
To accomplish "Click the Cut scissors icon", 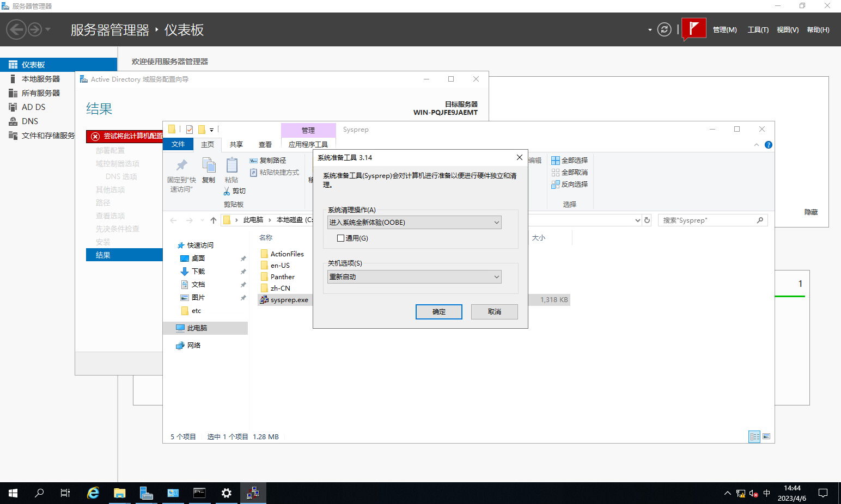I will (x=227, y=191).
